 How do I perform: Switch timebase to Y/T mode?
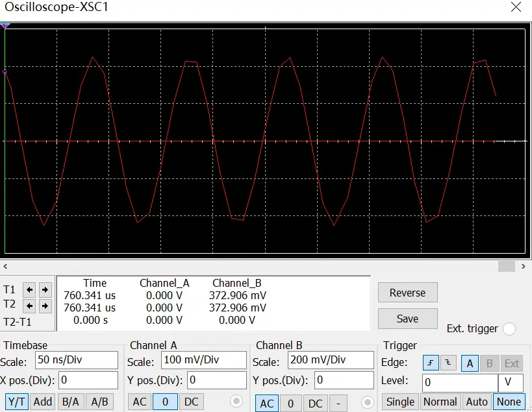pyautogui.click(x=16, y=402)
